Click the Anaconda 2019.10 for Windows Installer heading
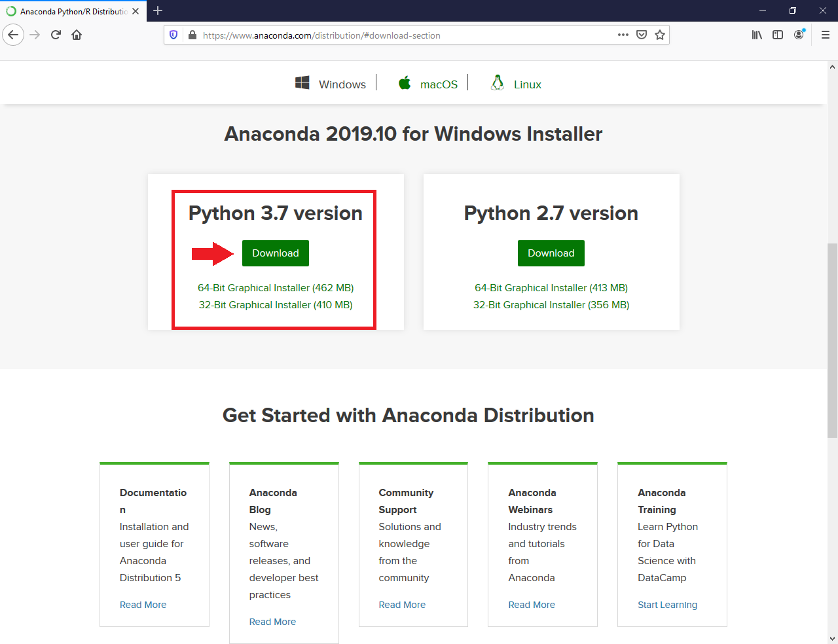This screenshot has height=644, width=838. 413,134
